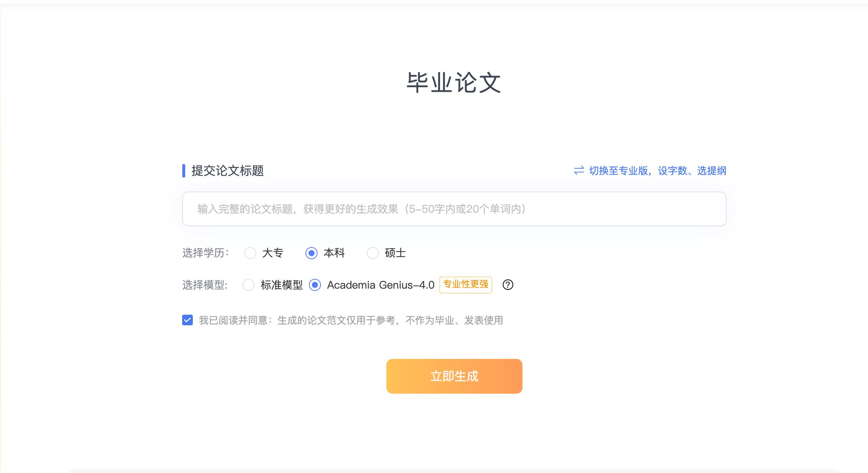Select the 大专 education radio button
868x473 pixels.
pos(250,253)
